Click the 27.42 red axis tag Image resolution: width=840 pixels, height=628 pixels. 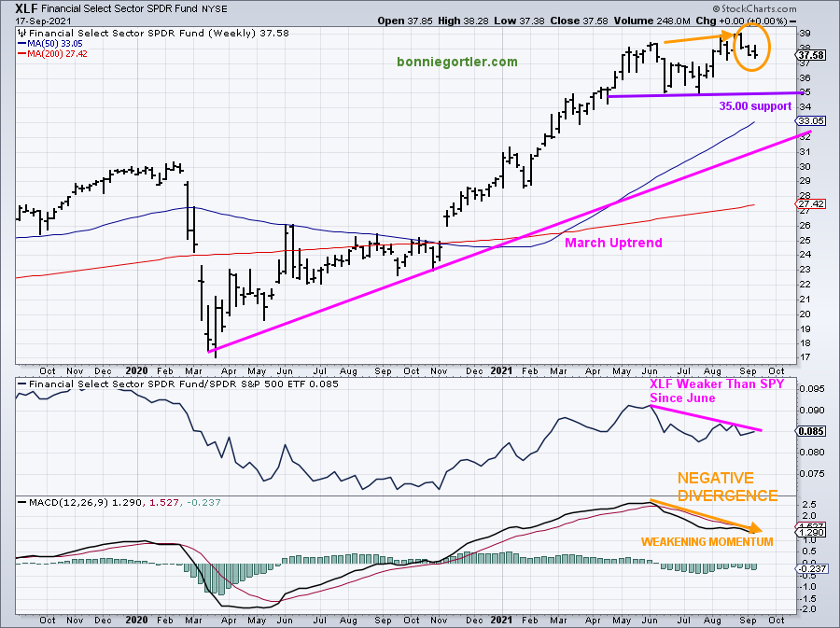pos(811,204)
